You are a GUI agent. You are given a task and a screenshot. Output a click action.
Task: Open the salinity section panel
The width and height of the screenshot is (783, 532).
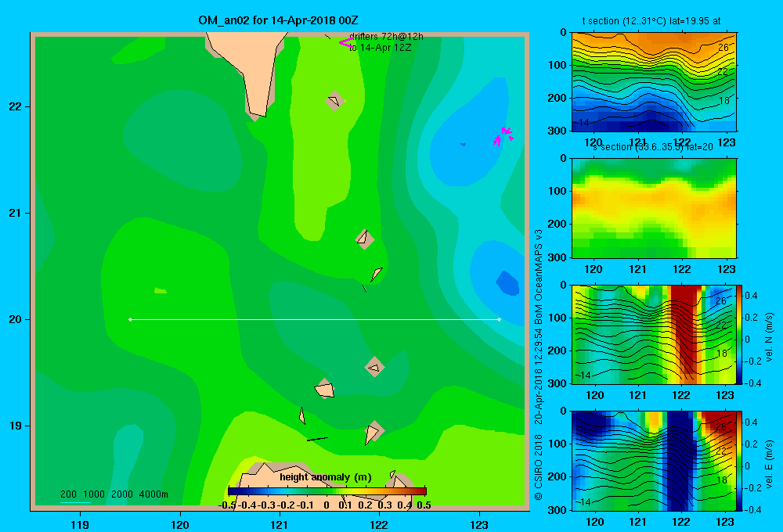pos(654,208)
